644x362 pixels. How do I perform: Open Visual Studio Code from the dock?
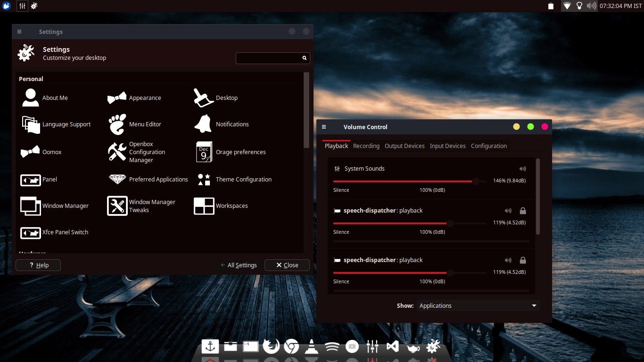pyautogui.click(x=392, y=347)
